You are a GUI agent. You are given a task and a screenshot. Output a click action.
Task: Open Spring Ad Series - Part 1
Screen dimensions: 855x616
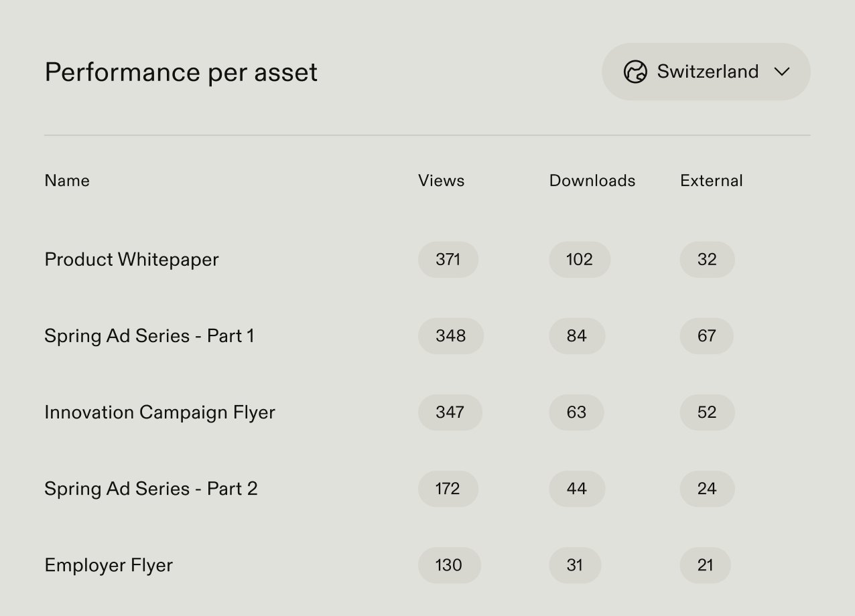[149, 336]
